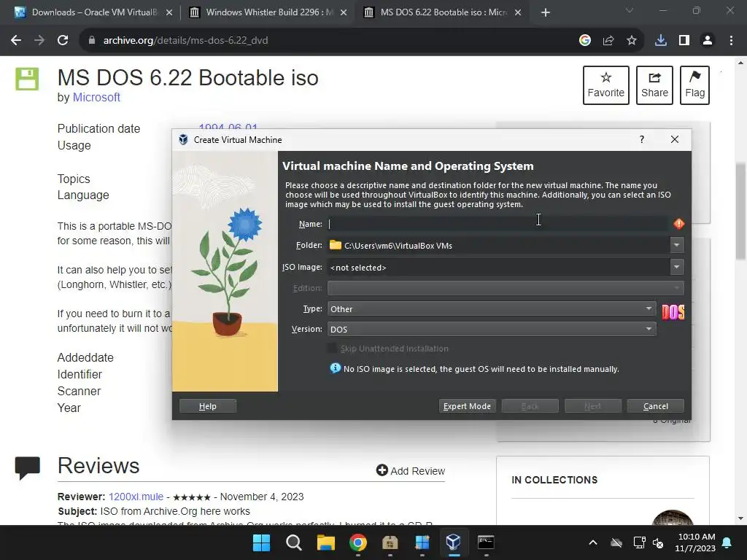Viewport: 747px width, 560px height.
Task: Open the Windows Start button
Action: 261,542
